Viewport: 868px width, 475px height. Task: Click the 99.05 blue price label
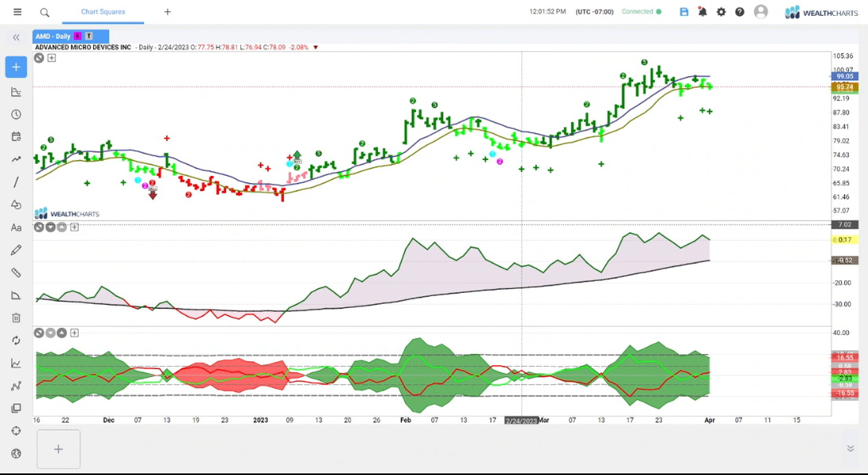[x=845, y=76]
